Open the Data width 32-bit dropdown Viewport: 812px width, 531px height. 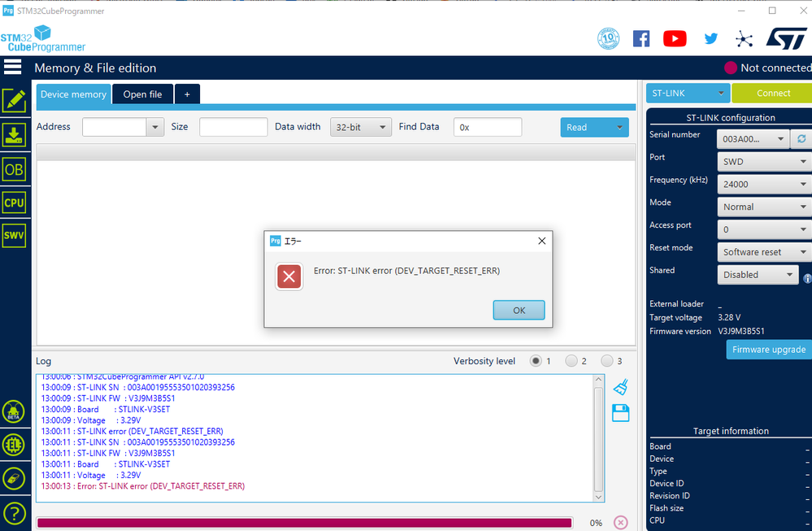click(360, 127)
